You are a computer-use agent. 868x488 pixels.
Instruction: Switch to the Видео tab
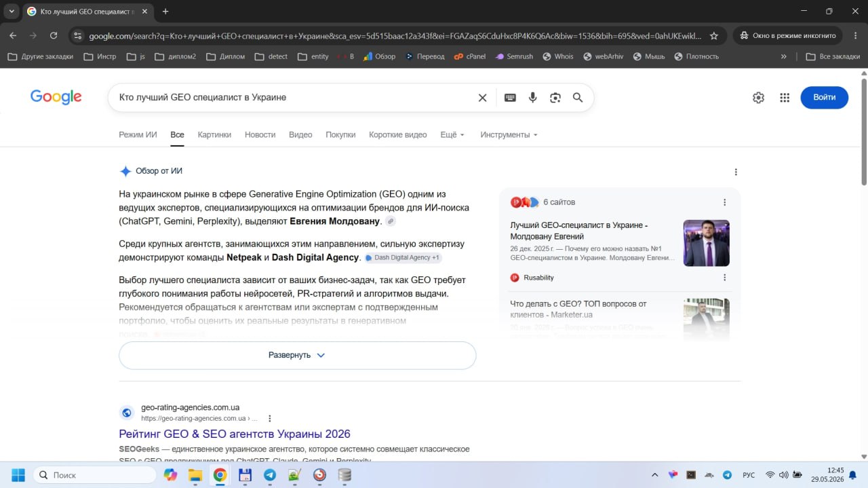coord(300,134)
